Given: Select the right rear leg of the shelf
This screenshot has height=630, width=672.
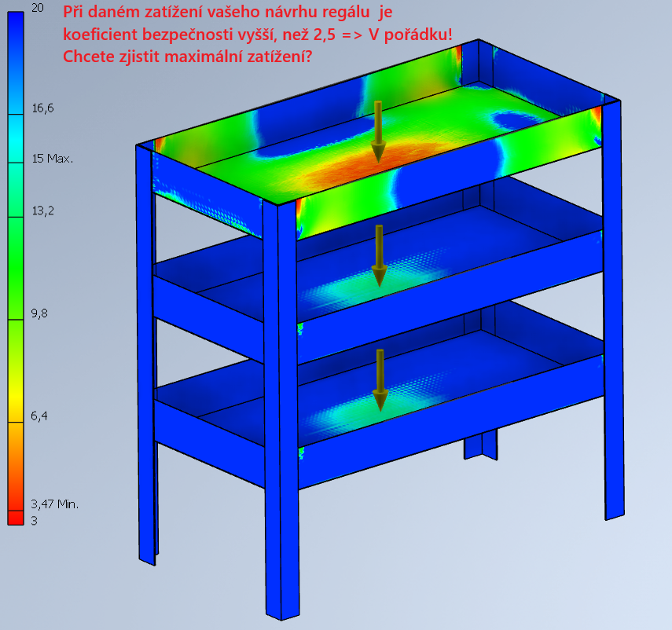Looking at the screenshot, I should pos(613,310).
